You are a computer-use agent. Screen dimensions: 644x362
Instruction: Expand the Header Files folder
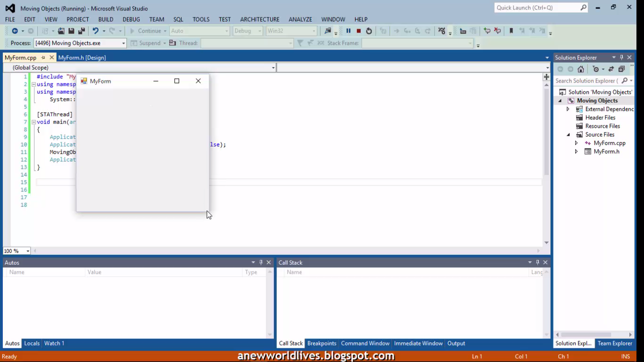[x=568, y=117]
